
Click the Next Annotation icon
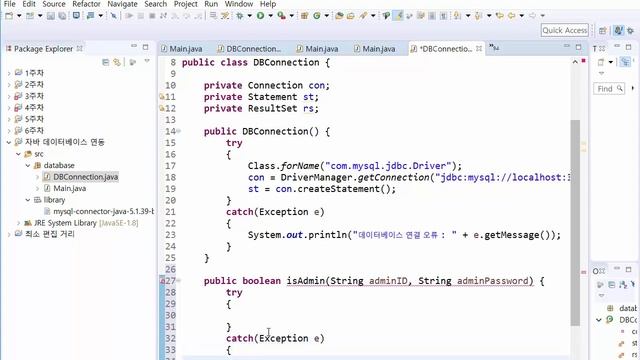tap(457, 16)
